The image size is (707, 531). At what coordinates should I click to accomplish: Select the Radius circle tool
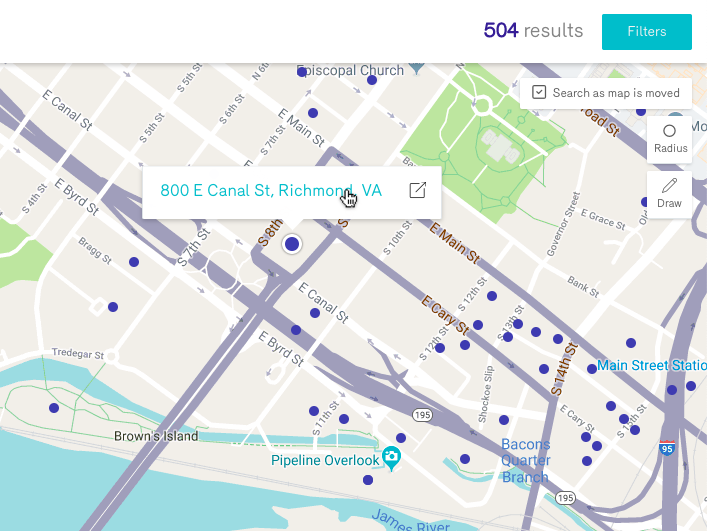click(670, 139)
